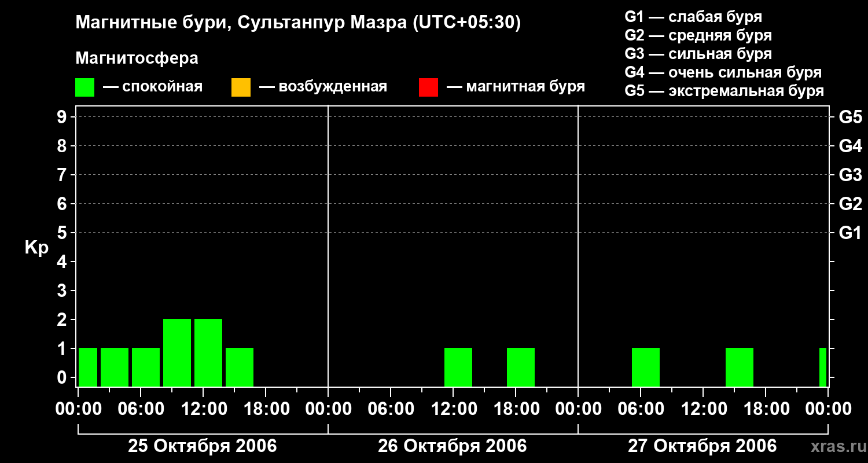Image resolution: width=868 pixels, height=463 pixels.
Task: Click the first Kp 2 bar on 25 October
Action: (177, 352)
